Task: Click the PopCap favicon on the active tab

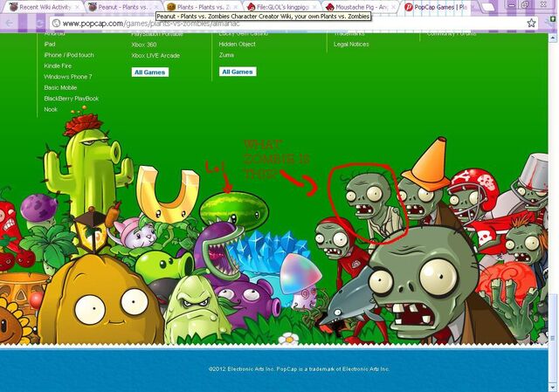Action: [409, 7]
